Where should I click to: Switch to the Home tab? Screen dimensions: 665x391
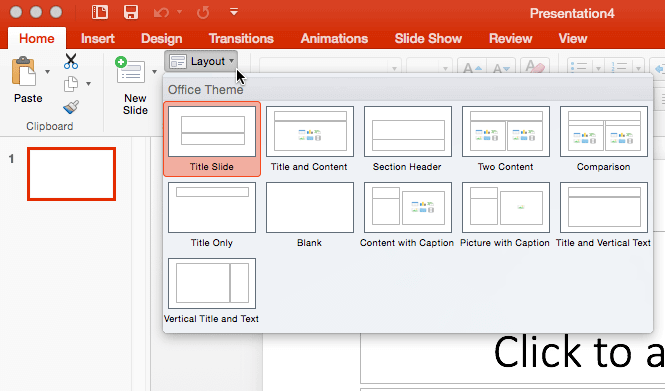(x=37, y=39)
